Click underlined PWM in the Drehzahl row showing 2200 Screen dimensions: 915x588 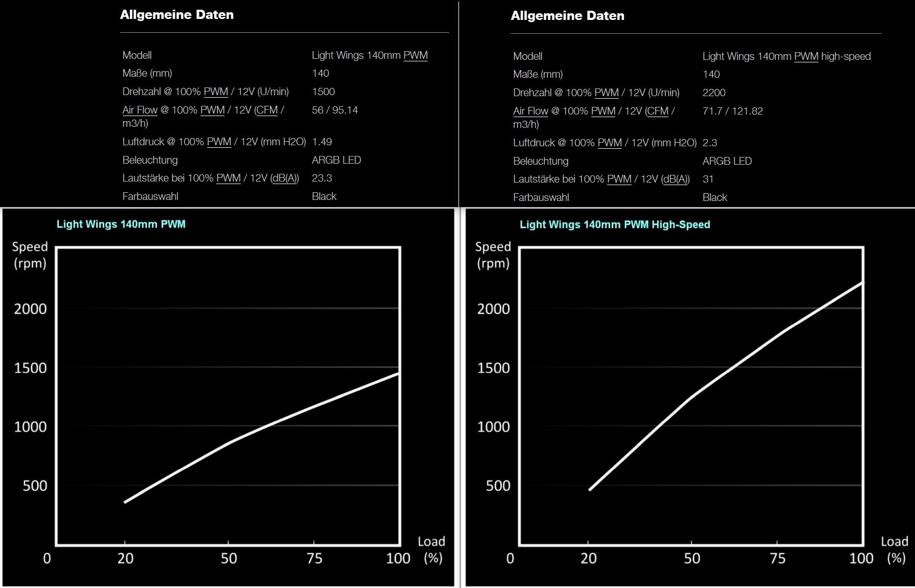(607, 93)
